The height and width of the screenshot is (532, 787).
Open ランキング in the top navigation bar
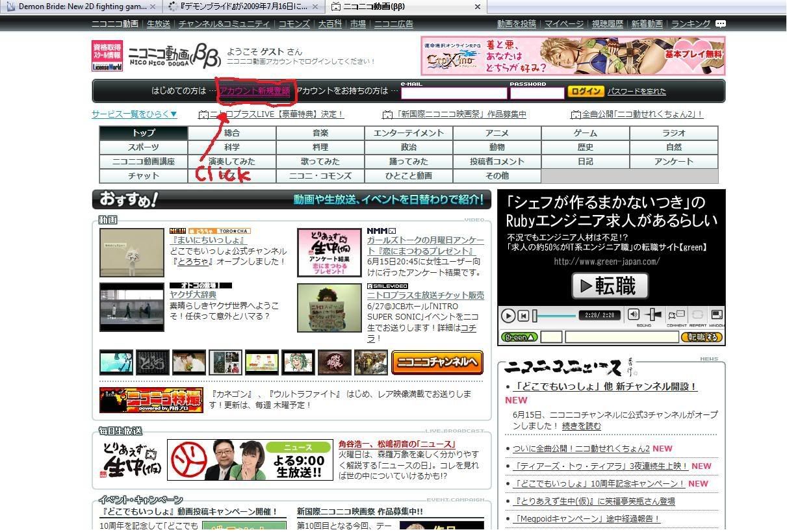[x=691, y=24]
